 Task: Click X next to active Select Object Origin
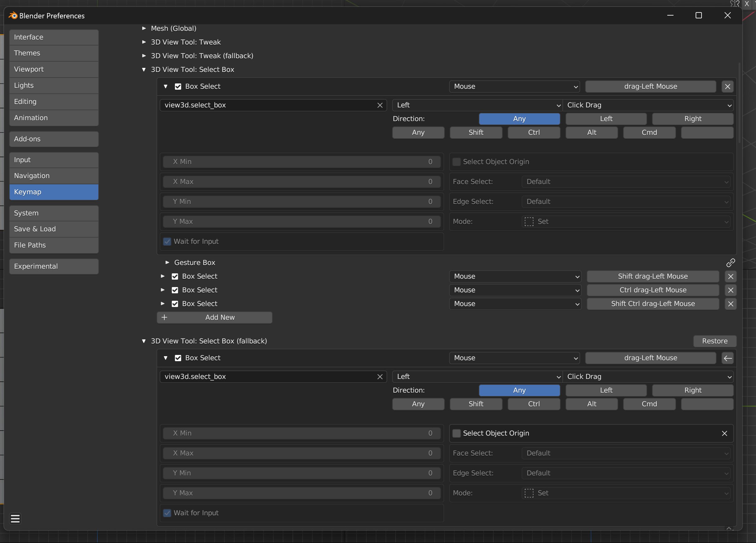point(724,433)
